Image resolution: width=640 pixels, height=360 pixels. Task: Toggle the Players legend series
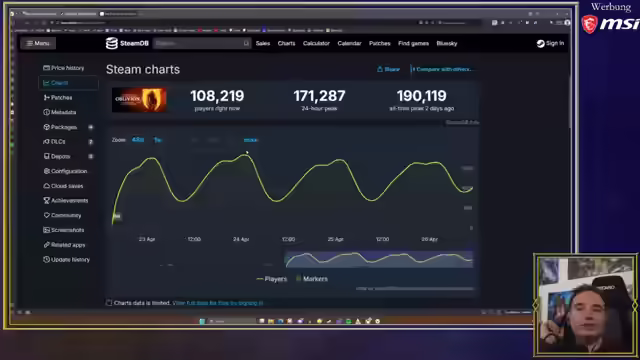(271, 279)
